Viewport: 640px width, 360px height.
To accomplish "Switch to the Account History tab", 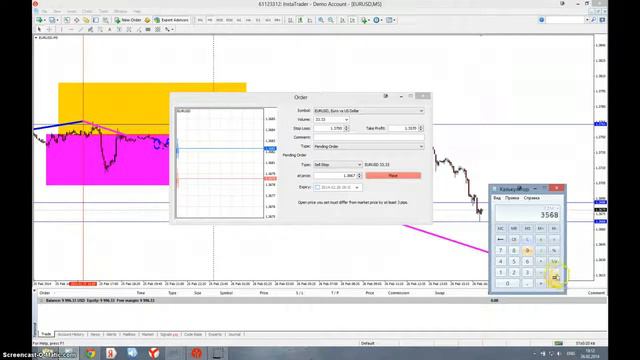I will tap(71, 334).
